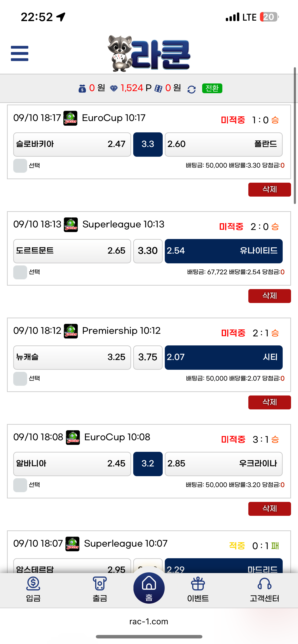The image size is (298, 644).
Task: Select 슬로바키아 2.47 odds
Action: pos(72,144)
